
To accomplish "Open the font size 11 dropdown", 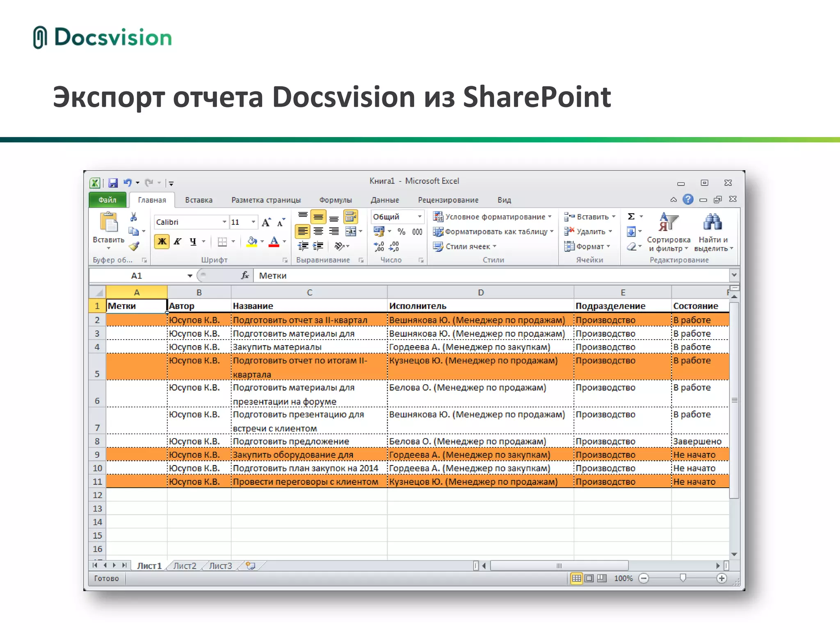I will [x=253, y=222].
